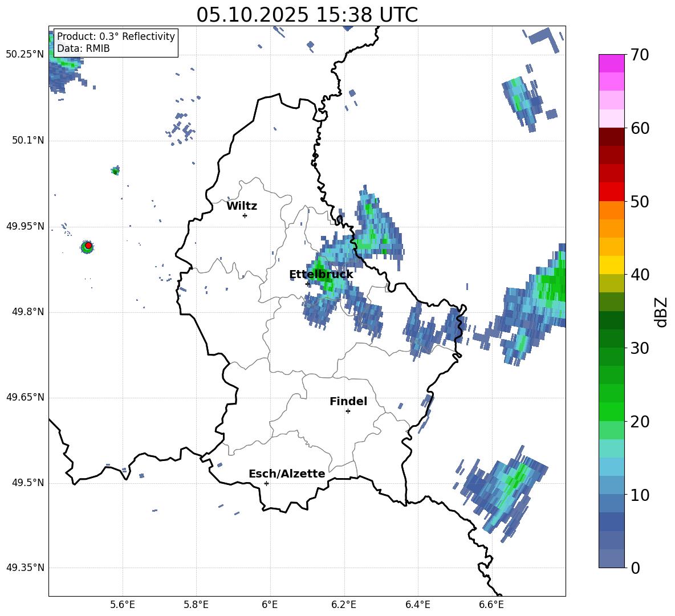Click the 5.6°E longitude label

tap(122, 605)
